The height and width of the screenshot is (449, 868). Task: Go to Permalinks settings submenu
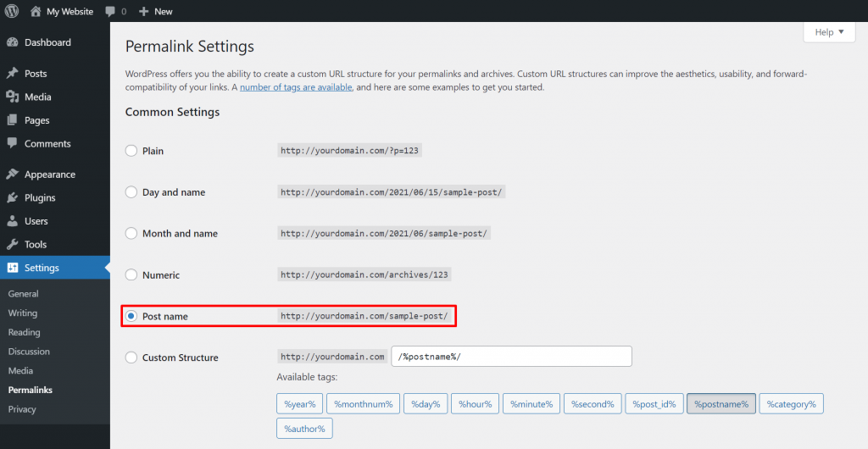point(31,390)
